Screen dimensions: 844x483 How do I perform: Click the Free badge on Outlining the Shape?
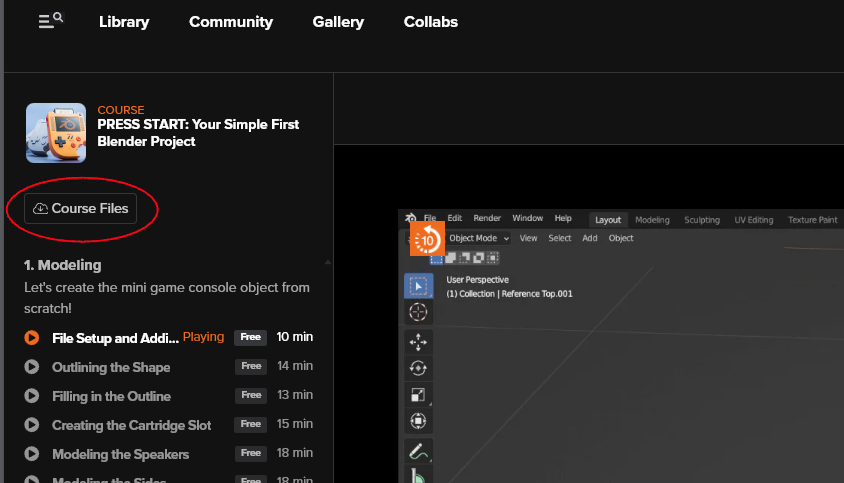point(251,366)
